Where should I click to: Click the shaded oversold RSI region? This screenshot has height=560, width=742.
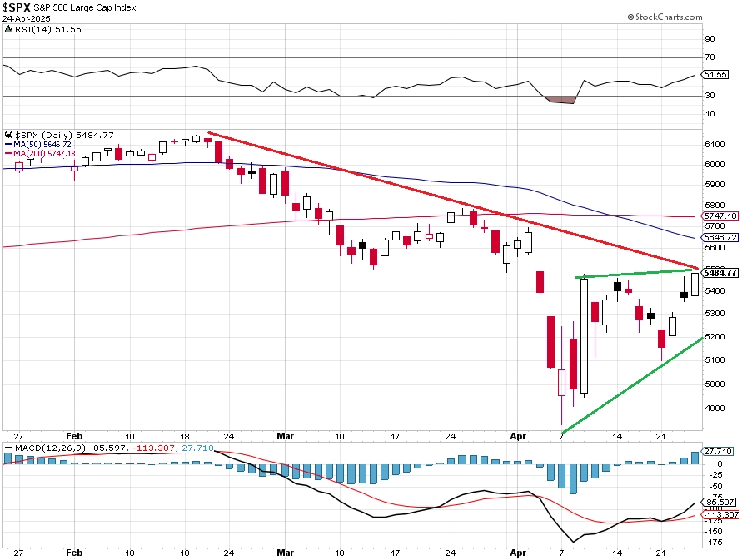560,100
